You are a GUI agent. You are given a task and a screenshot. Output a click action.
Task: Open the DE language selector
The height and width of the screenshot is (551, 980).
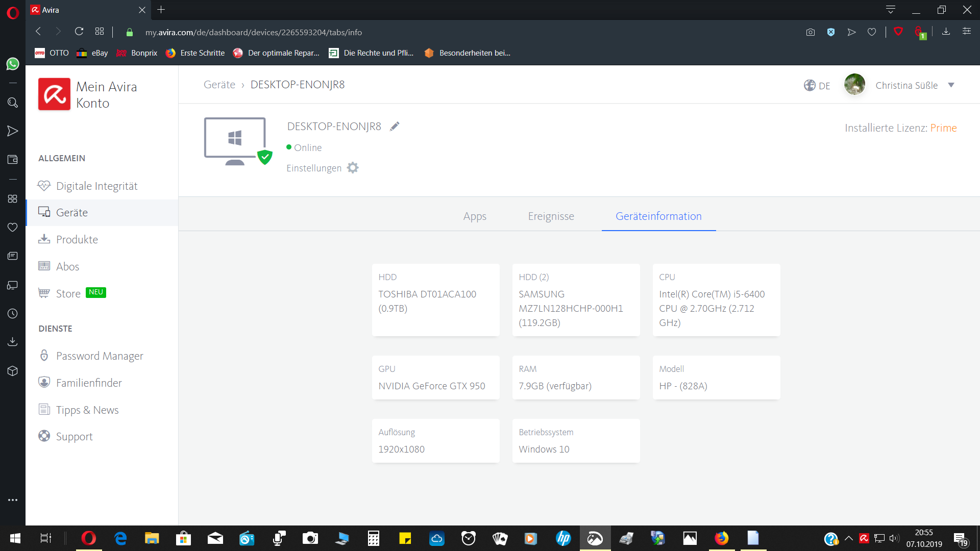(817, 85)
